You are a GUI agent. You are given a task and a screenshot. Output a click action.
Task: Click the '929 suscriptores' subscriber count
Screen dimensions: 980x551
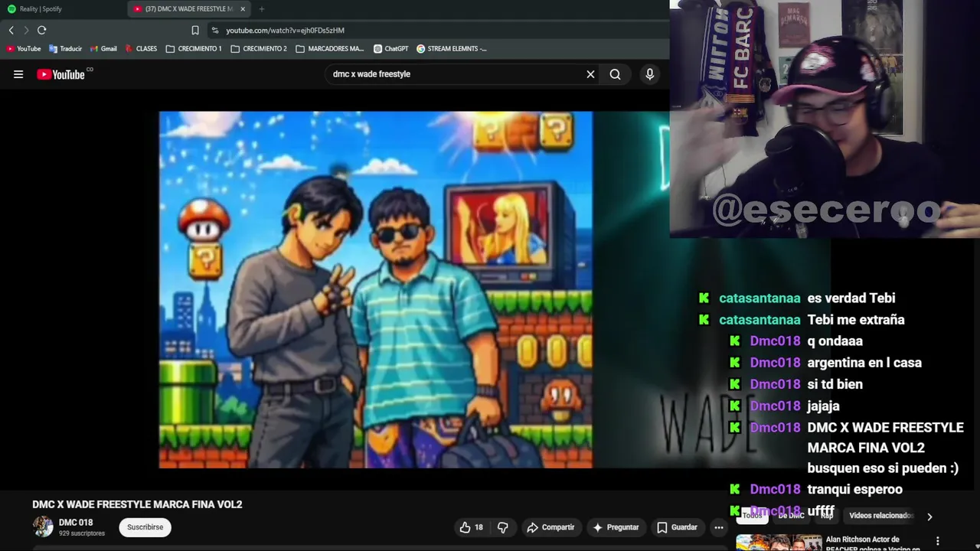82,533
